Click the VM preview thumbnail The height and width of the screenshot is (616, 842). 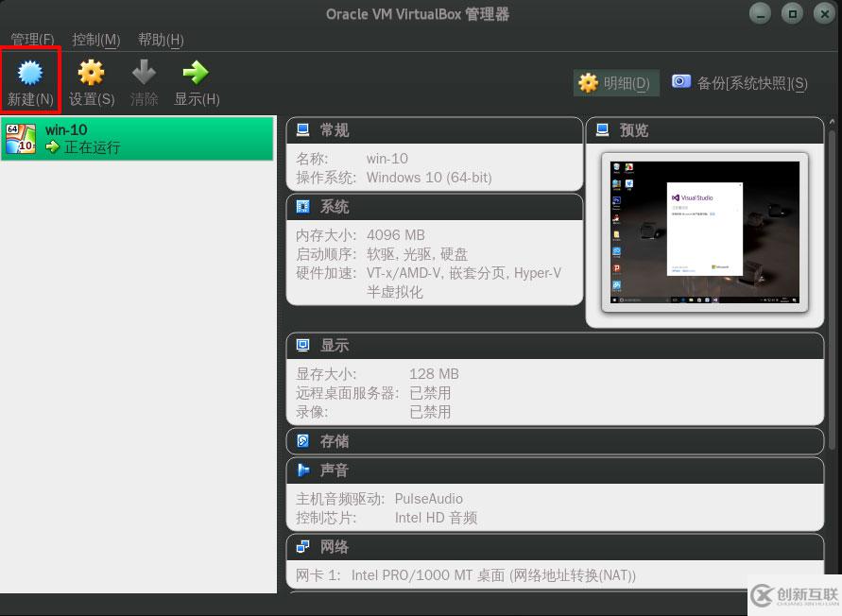pos(705,232)
